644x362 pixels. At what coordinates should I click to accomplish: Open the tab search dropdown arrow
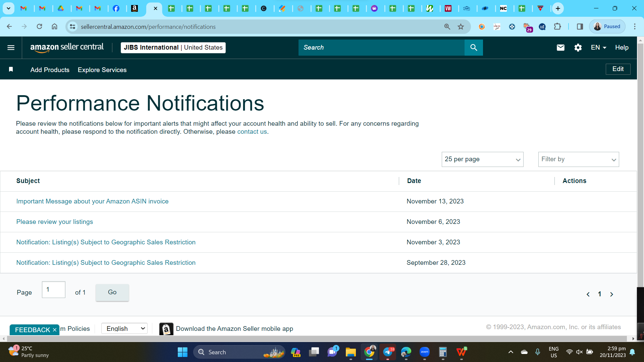(8, 8)
